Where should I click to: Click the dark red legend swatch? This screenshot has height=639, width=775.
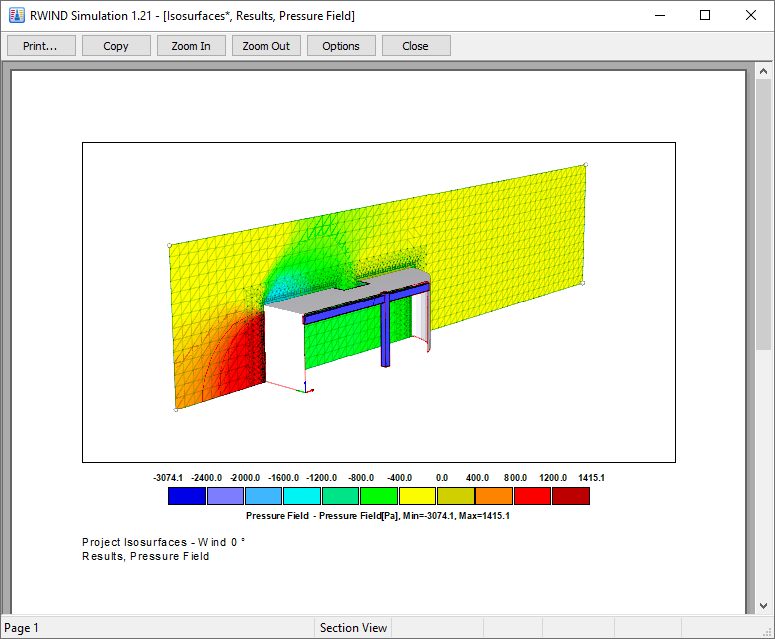pos(571,496)
